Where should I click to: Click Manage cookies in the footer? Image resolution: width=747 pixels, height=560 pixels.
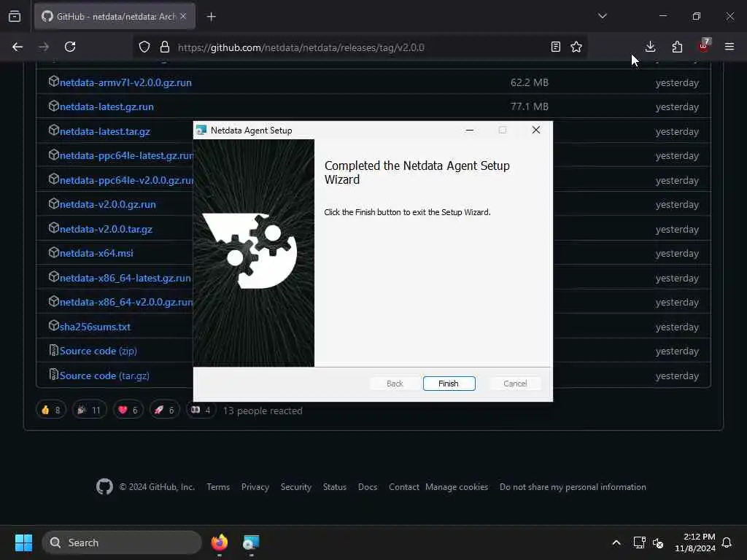click(457, 486)
